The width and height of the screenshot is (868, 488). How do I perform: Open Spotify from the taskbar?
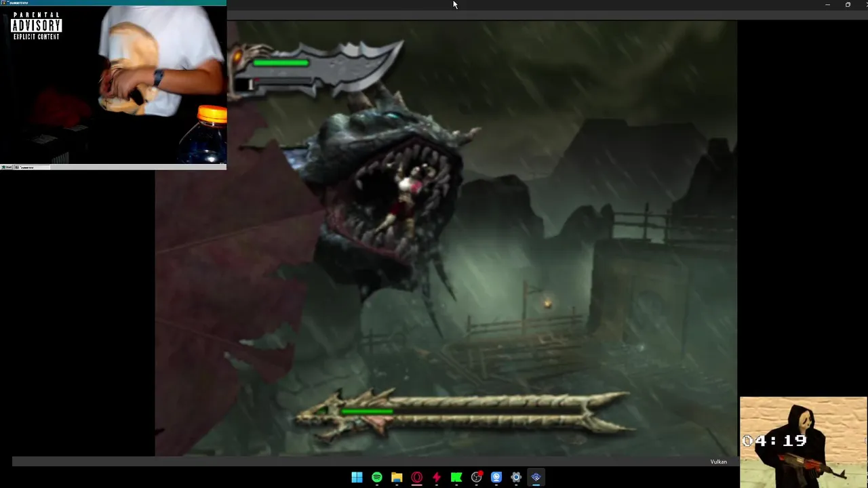pos(377,477)
